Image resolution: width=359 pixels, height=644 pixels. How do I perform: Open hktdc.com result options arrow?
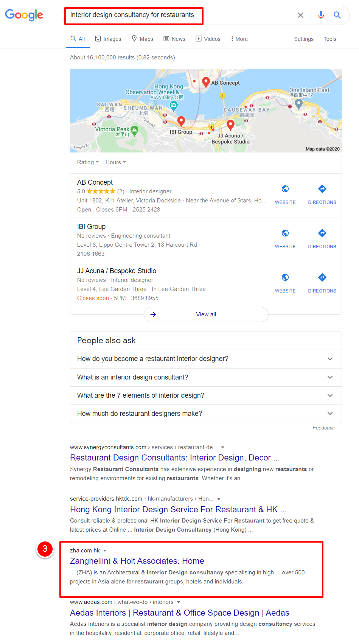219,499
